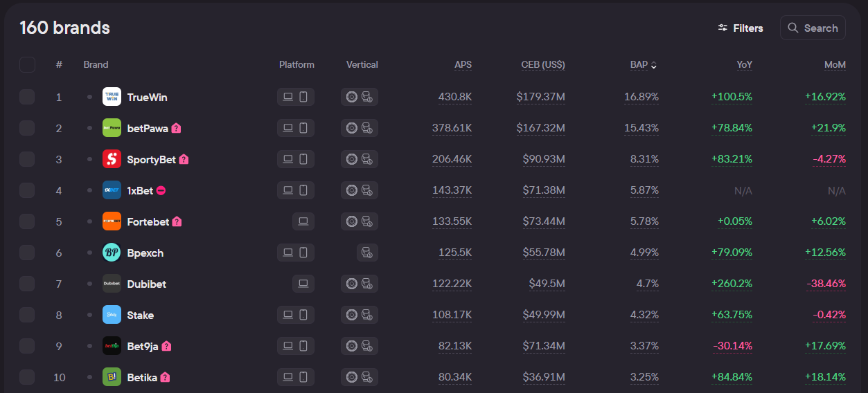
Task: Open the Filters panel
Action: (741, 28)
